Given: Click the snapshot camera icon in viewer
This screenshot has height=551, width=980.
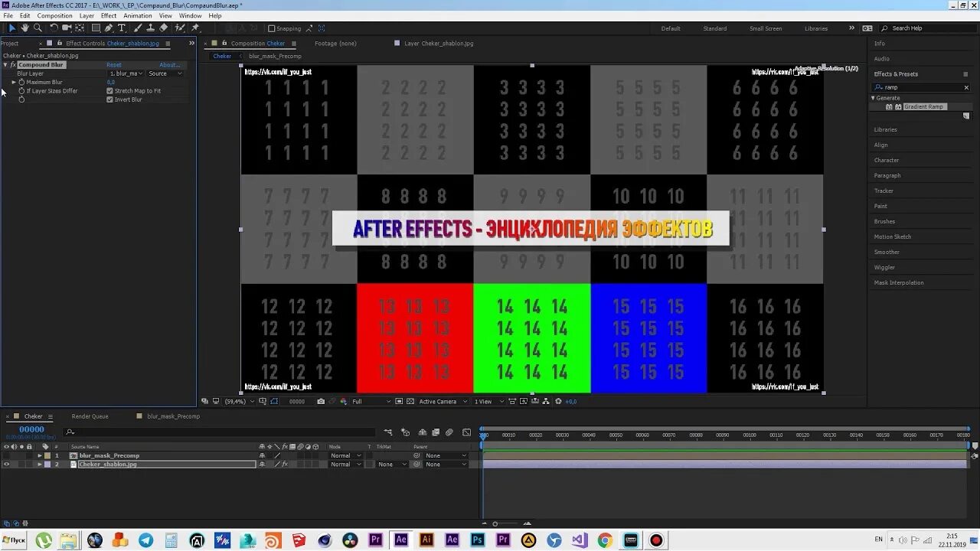Looking at the screenshot, I should tap(321, 401).
